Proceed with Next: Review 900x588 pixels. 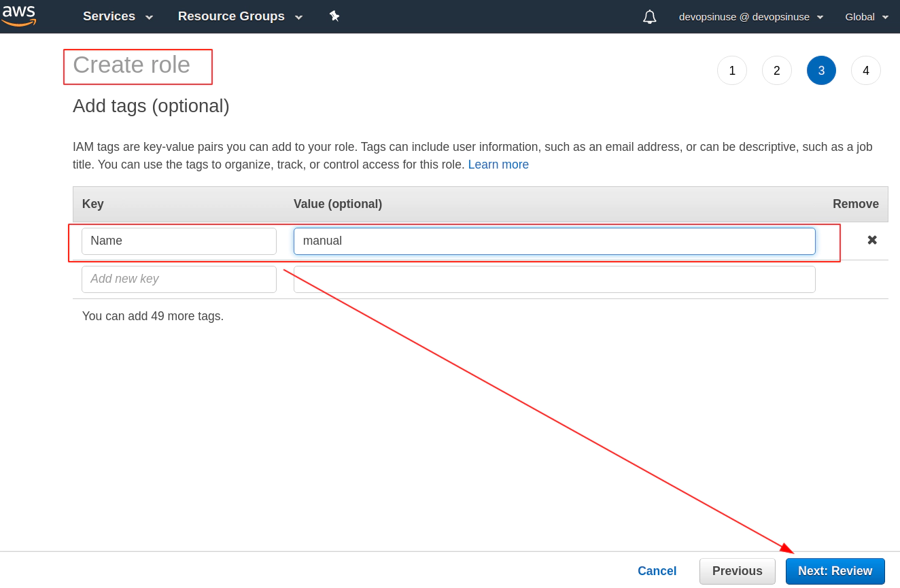[835, 571]
